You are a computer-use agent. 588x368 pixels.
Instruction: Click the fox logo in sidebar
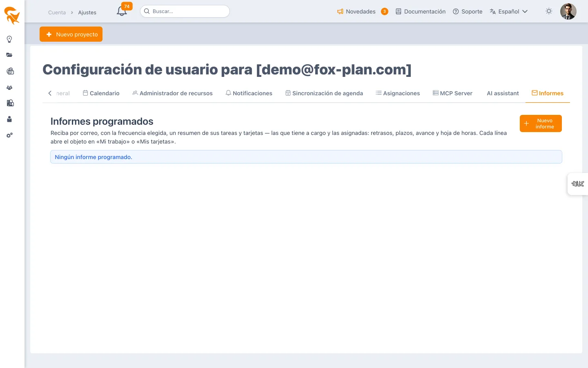[x=12, y=16]
